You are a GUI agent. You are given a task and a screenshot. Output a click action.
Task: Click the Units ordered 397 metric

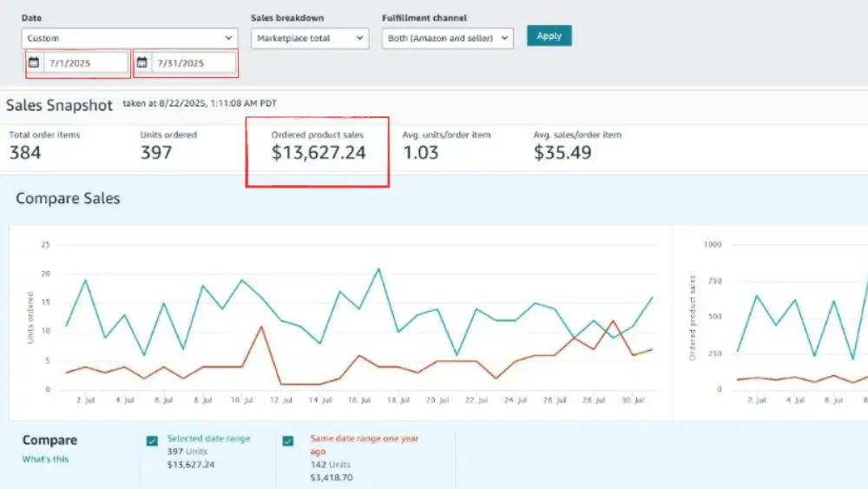(156, 153)
